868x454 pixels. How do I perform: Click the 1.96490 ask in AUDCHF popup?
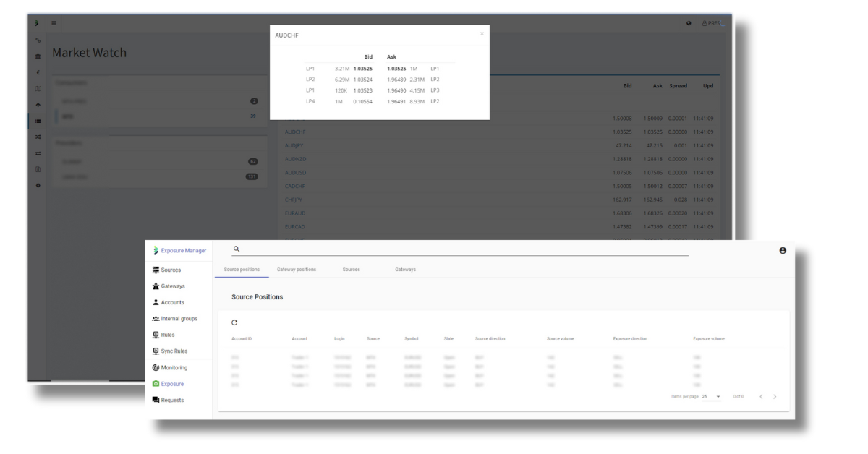click(397, 90)
